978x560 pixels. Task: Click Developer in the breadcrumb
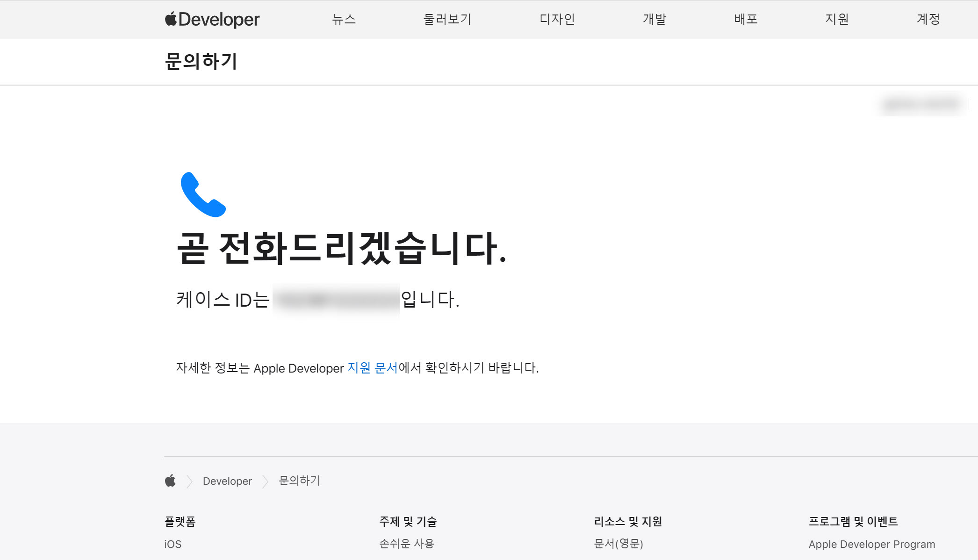point(227,481)
